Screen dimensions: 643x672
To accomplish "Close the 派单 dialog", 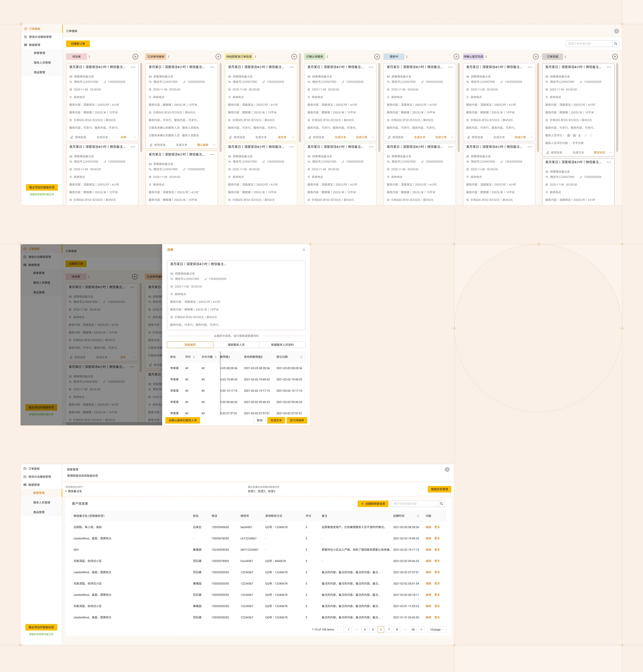I will point(304,250).
